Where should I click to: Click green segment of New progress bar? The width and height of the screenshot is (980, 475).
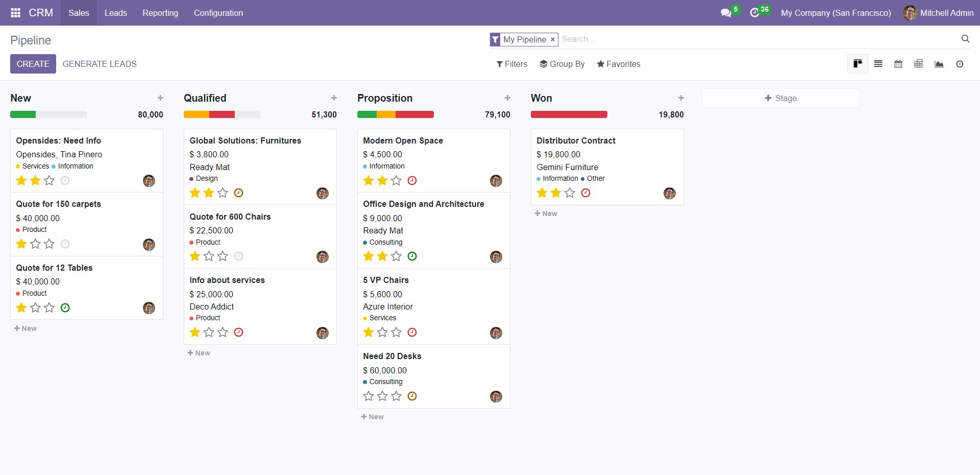click(x=23, y=114)
